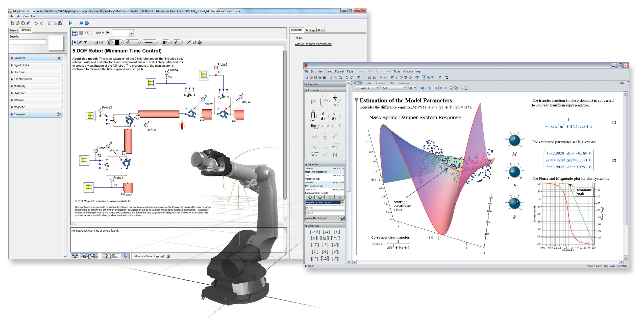This screenshot has height=324, width=644.
Task: Switch to the Settings tab in MapleSim
Action: point(310,30)
